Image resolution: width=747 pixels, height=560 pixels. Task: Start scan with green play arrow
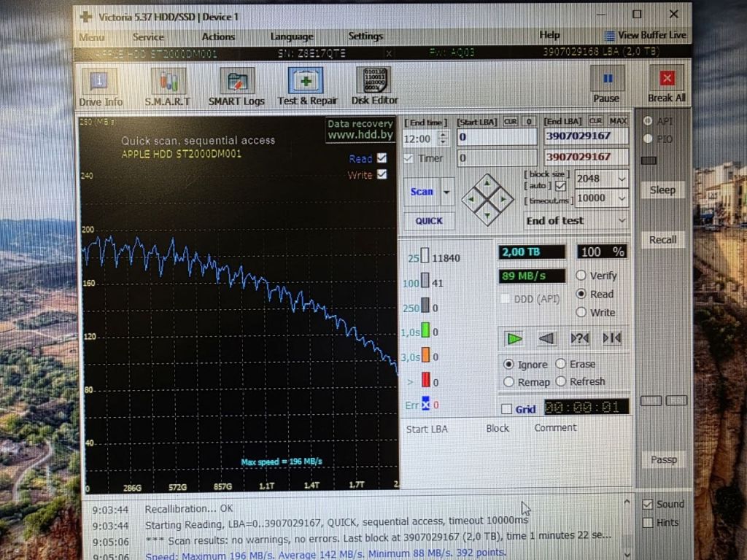pyautogui.click(x=514, y=338)
